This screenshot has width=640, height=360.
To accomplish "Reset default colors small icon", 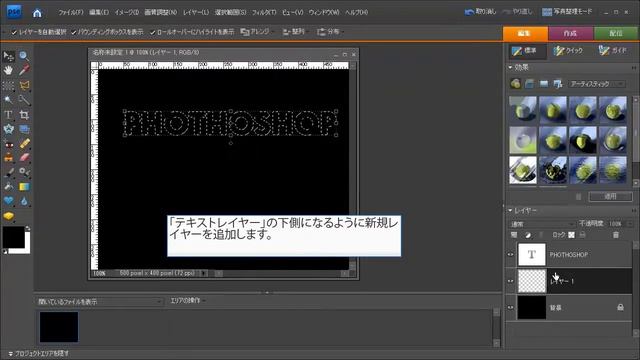I will (5, 252).
